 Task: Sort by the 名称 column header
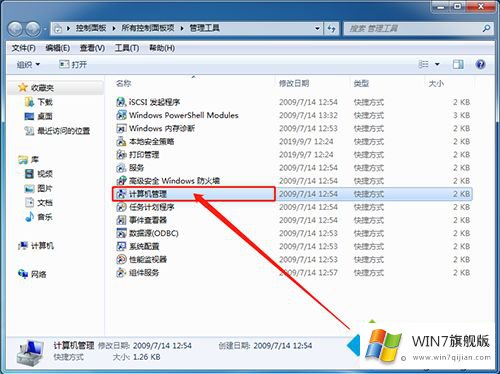click(124, 83)
